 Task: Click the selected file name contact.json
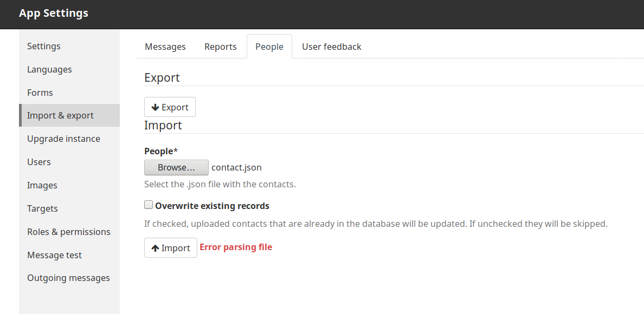coord(236,167)
